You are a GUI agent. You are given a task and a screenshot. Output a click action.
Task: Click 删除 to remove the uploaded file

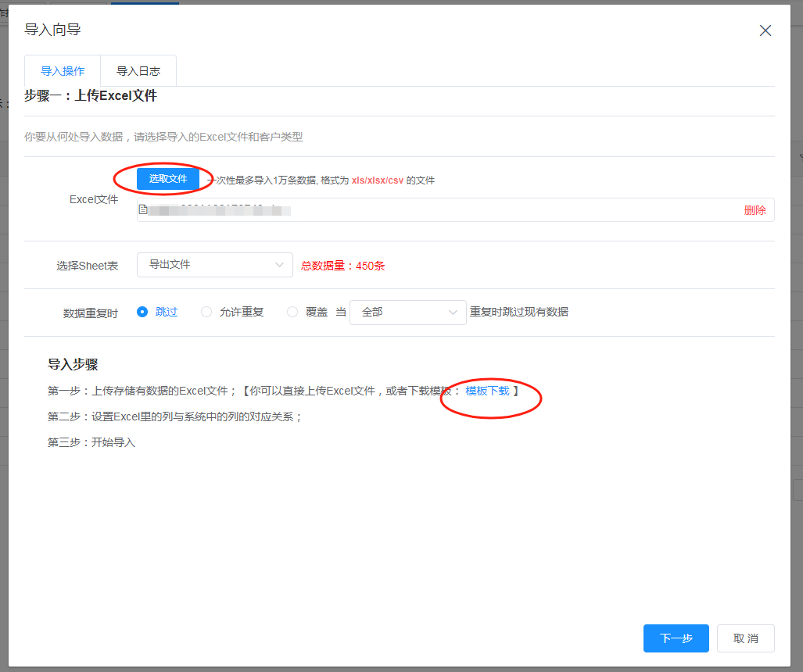pos(755,210)
